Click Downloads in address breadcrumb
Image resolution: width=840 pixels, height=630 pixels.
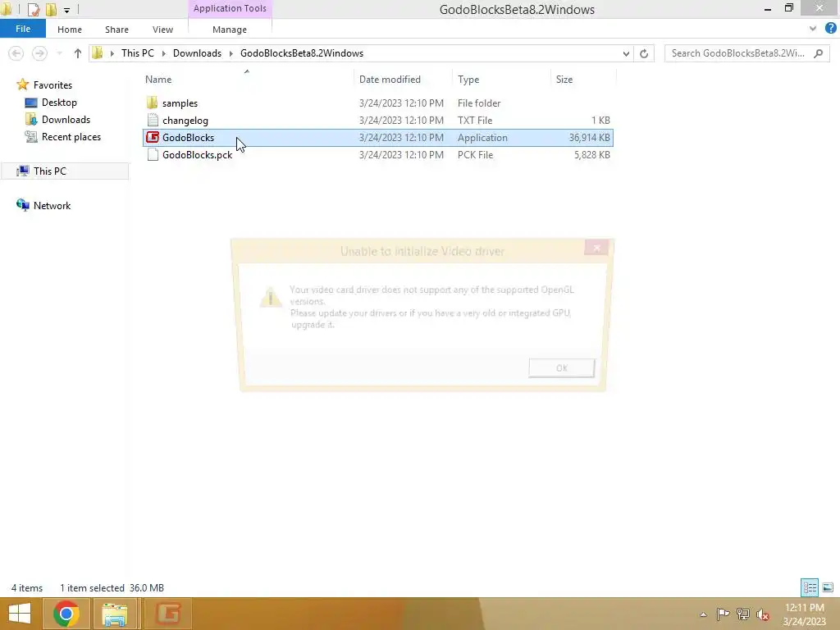click(x=197, y=53)
